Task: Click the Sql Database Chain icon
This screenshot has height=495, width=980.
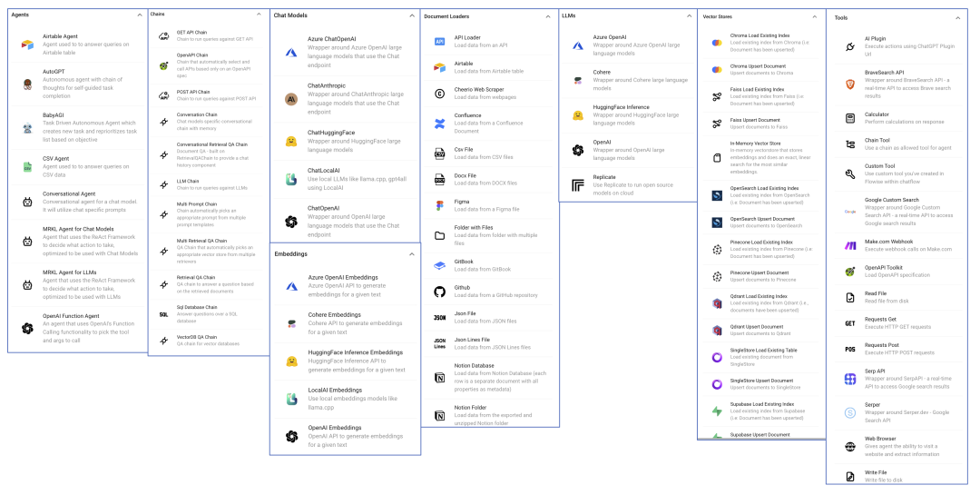Action: [163, 315]
